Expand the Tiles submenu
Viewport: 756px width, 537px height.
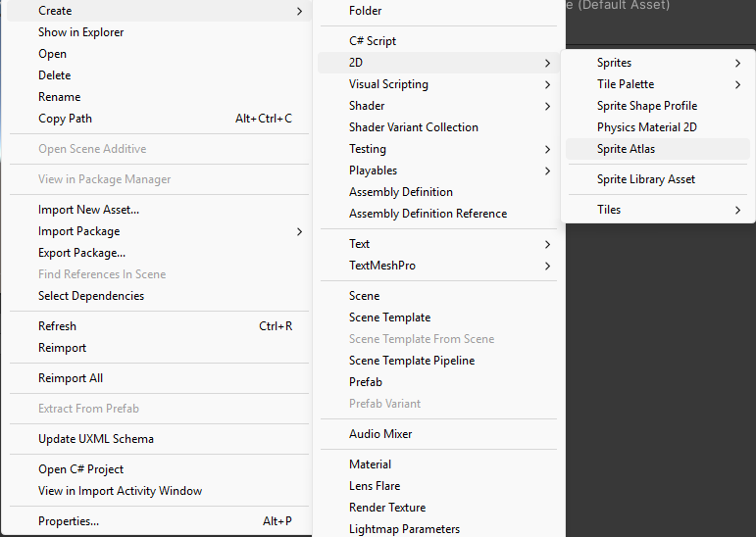658,210
